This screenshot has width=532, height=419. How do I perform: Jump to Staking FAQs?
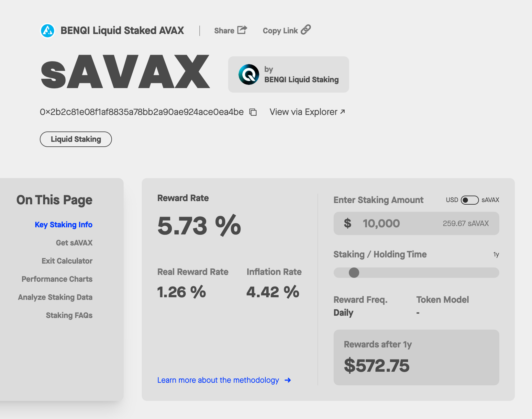[69, 315]
